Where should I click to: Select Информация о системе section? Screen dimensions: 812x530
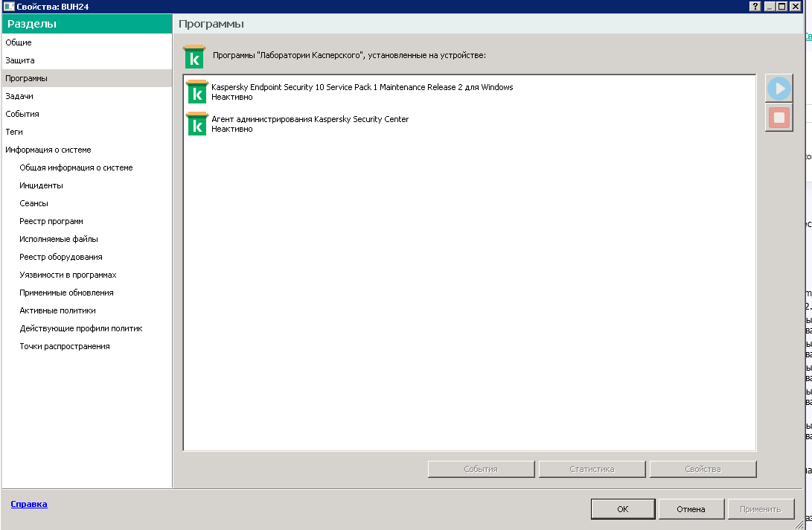[87, 150]
